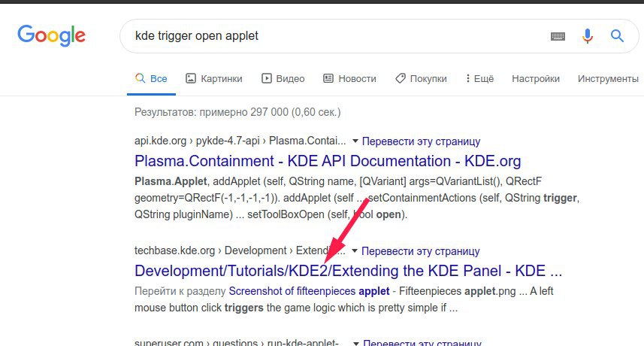Open the 'Покупки' tab
The width and height of the screenshot is (644, 346).
tap(421, 78)
